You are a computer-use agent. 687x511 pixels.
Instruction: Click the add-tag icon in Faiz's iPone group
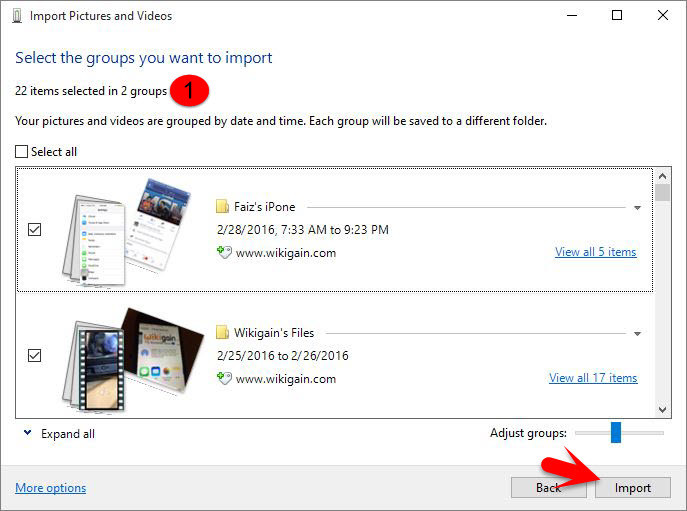tap(224, 252)
